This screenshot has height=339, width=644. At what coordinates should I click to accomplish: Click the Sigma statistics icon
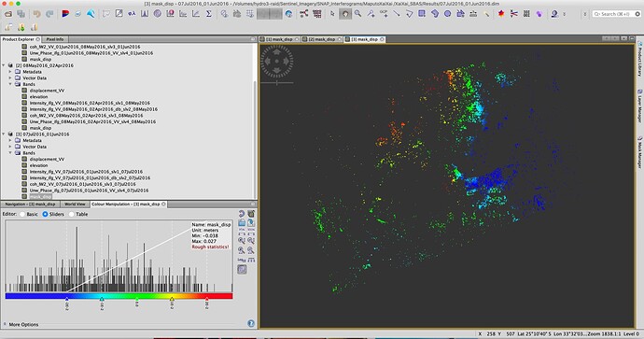pyautogui.click(x=209, y=14)
